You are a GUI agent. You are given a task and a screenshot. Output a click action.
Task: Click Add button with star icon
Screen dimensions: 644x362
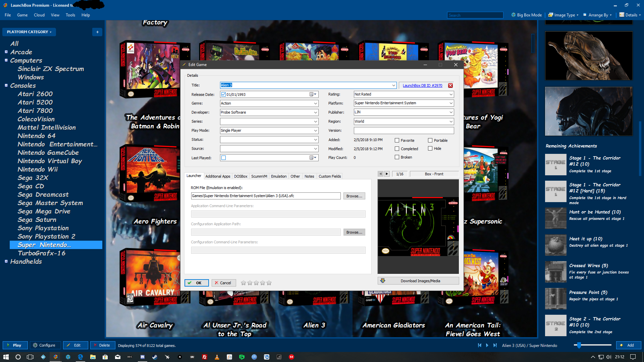pyautogui.click(x=629, y=345)
